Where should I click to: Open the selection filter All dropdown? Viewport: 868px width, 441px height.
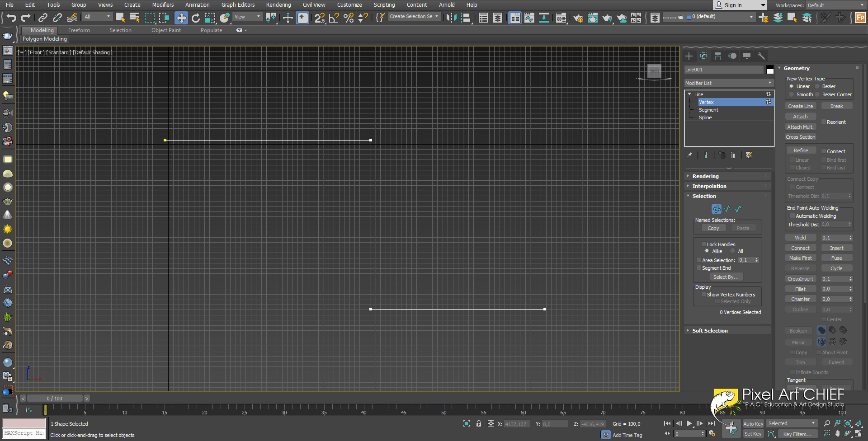point(97,17)
